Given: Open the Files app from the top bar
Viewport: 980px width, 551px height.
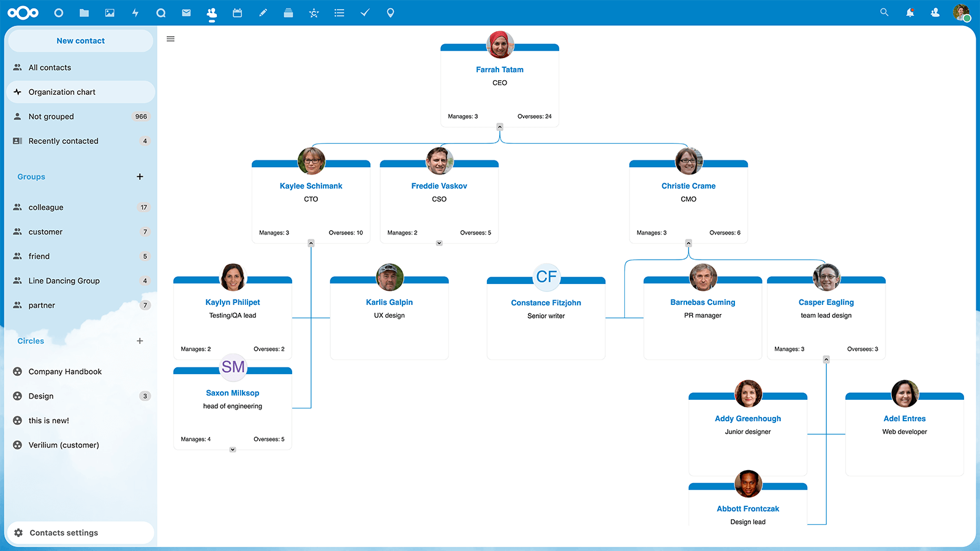Looking at the screenshot, I should tap(84, 12).
